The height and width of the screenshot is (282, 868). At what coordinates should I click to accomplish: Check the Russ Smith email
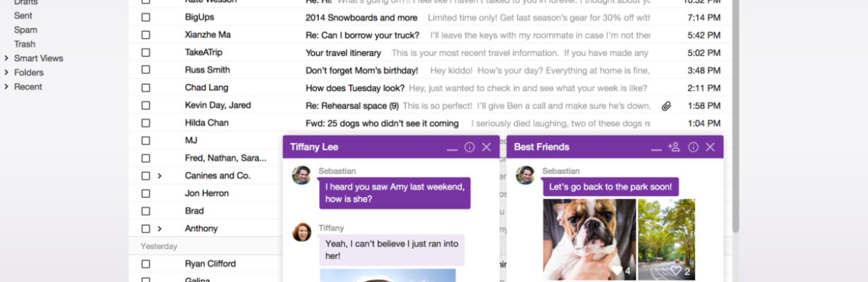pyautogui.click(x=145, y=70)
